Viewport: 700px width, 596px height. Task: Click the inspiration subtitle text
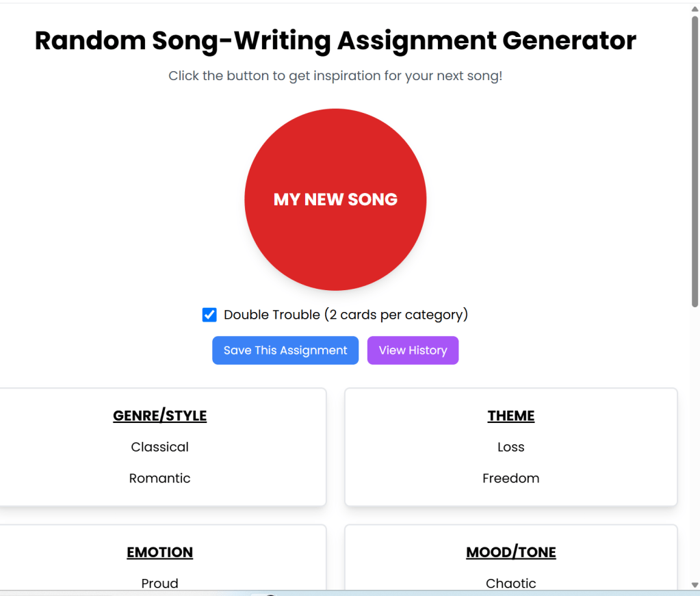[x=335, y=76]
